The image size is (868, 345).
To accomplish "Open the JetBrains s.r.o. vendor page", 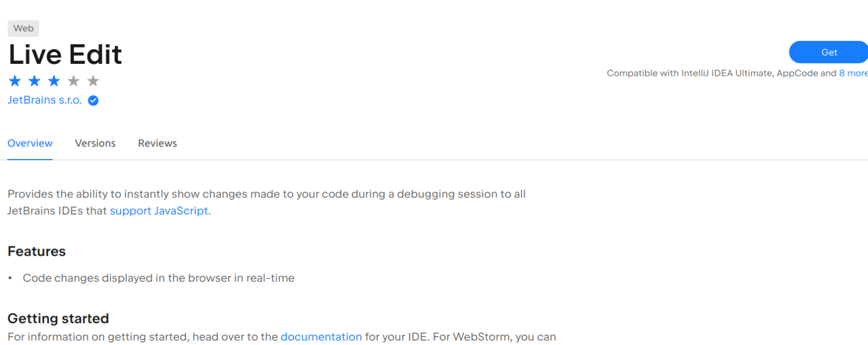I will 44,100.
